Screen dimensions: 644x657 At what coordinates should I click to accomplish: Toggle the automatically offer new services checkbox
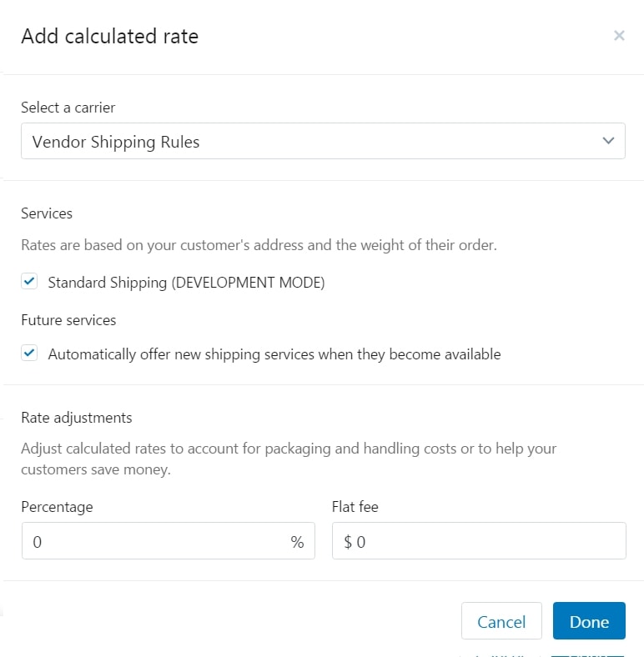pos(30,354)
